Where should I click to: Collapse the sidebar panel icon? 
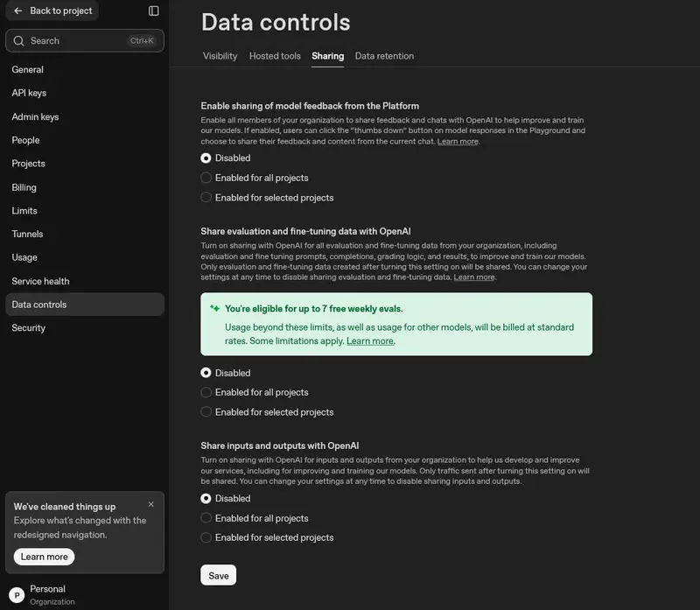pos(154,11)
